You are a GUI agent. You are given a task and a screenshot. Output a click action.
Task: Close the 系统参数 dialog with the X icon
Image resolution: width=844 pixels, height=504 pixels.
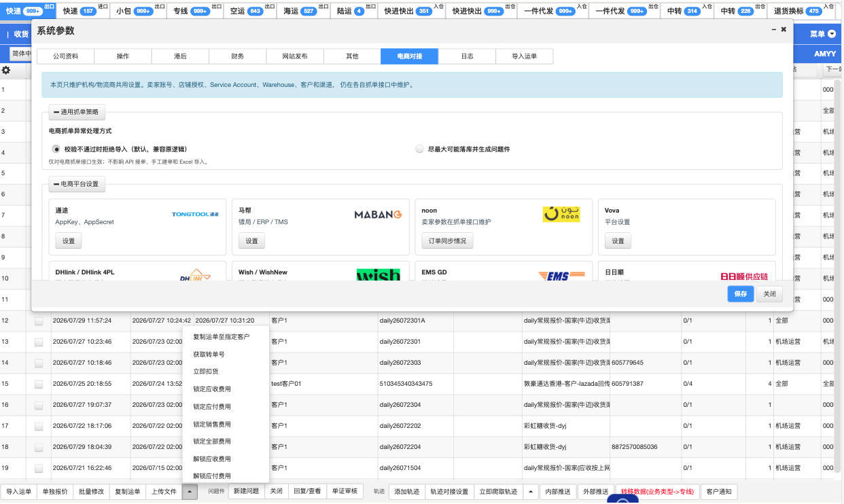point(784,30)
